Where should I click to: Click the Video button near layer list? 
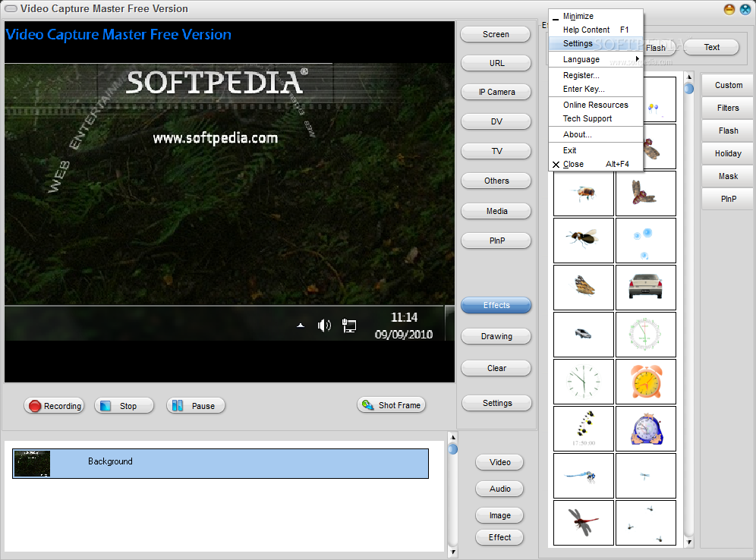pos(499,462)
